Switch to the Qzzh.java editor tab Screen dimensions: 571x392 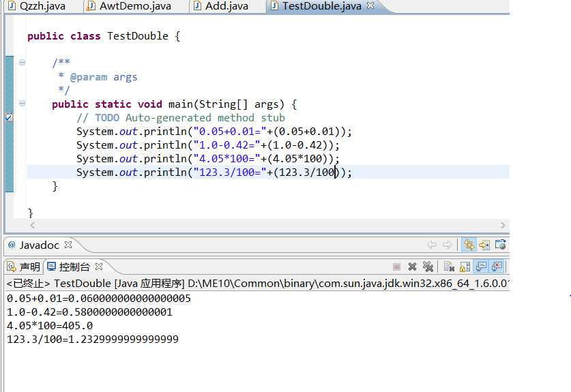click(x=37, y=6)
